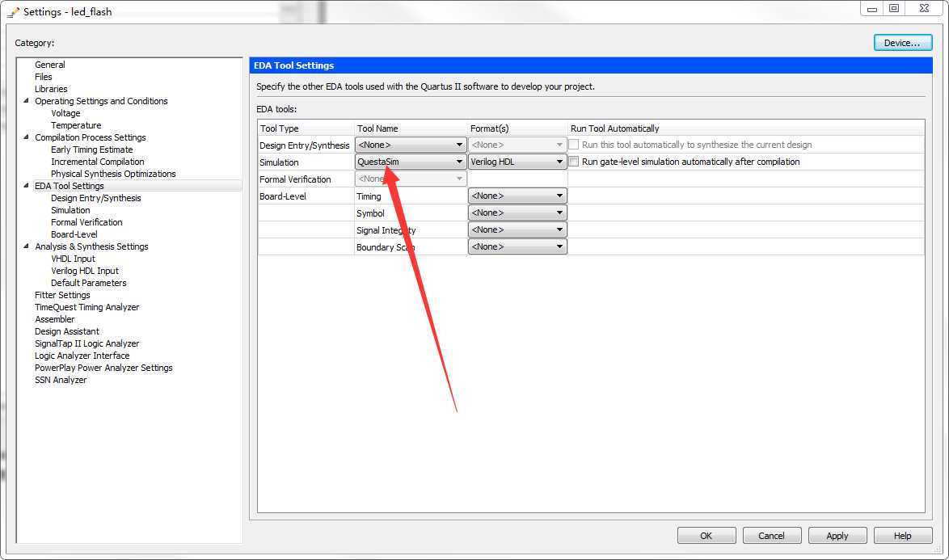The height and width of the screenshot is (560, 949).
Task: Select Simulation in category tree
Action: [x=70, y=210]
